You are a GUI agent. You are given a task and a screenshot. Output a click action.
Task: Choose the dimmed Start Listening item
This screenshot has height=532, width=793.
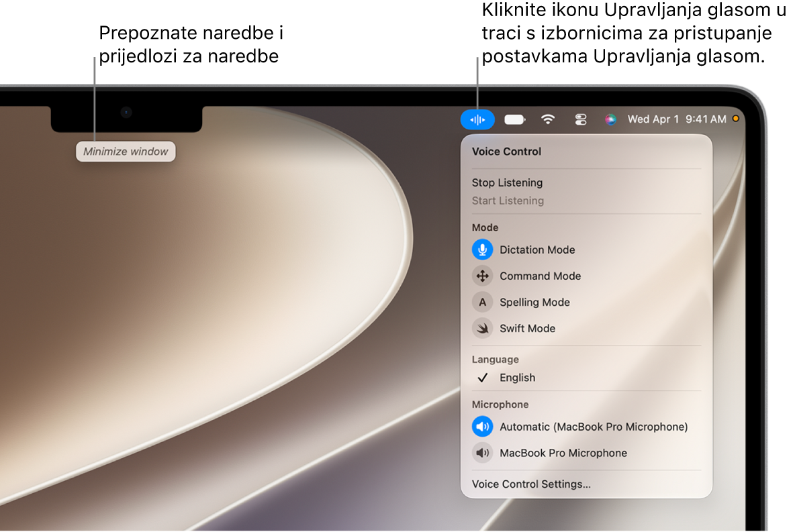tap(508, 201)
